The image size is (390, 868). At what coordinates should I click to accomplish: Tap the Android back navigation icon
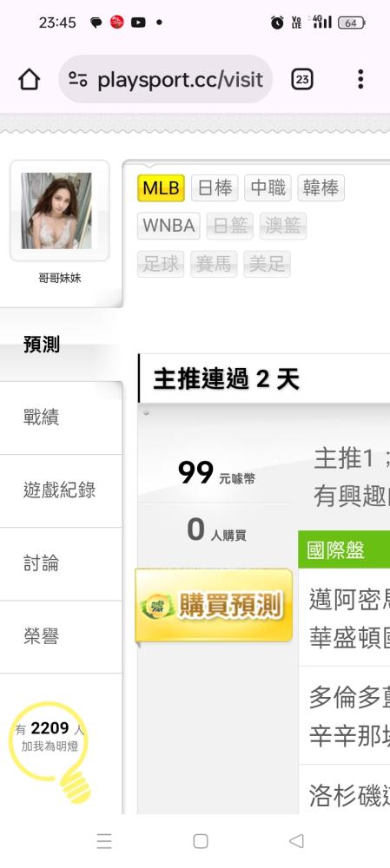tap(296, 841)
